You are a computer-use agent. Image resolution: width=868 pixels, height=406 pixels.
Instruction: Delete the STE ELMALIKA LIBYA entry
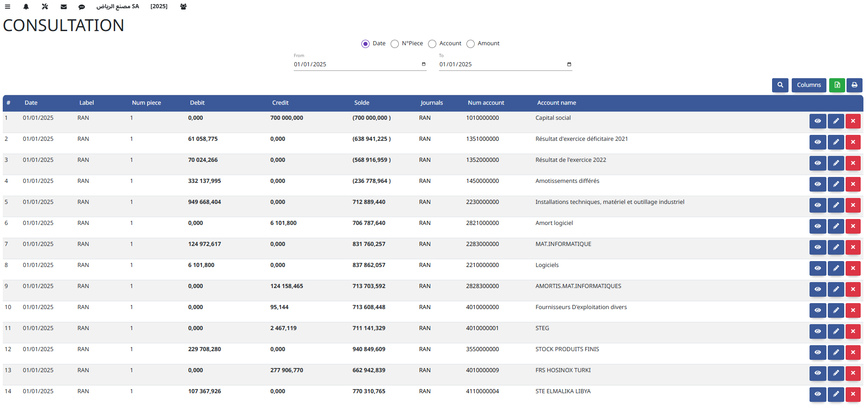853,395
